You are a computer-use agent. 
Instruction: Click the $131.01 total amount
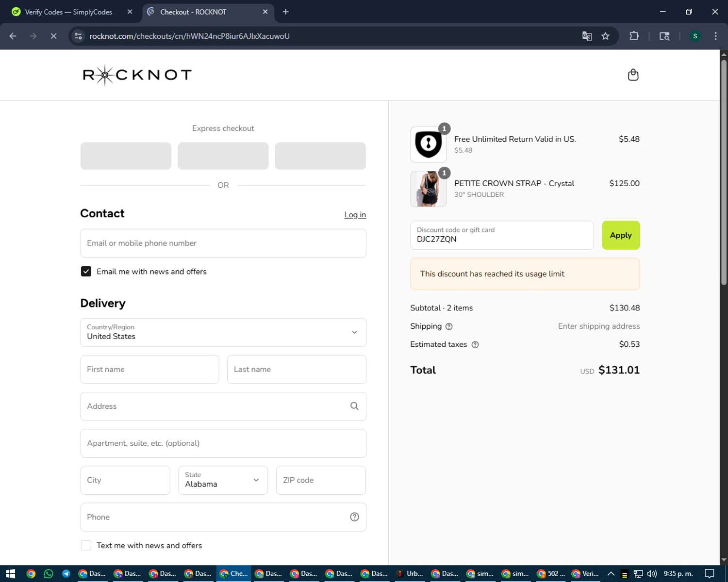619,370
